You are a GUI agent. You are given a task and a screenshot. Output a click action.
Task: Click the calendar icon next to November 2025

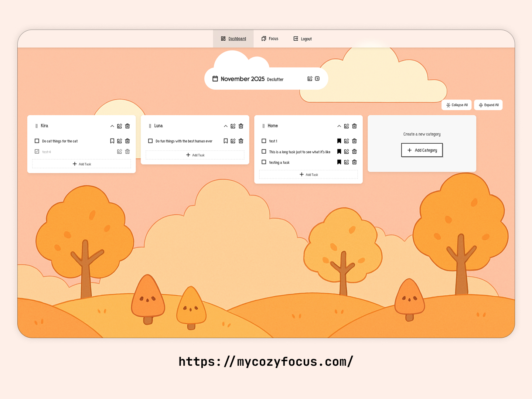[216, 78]
